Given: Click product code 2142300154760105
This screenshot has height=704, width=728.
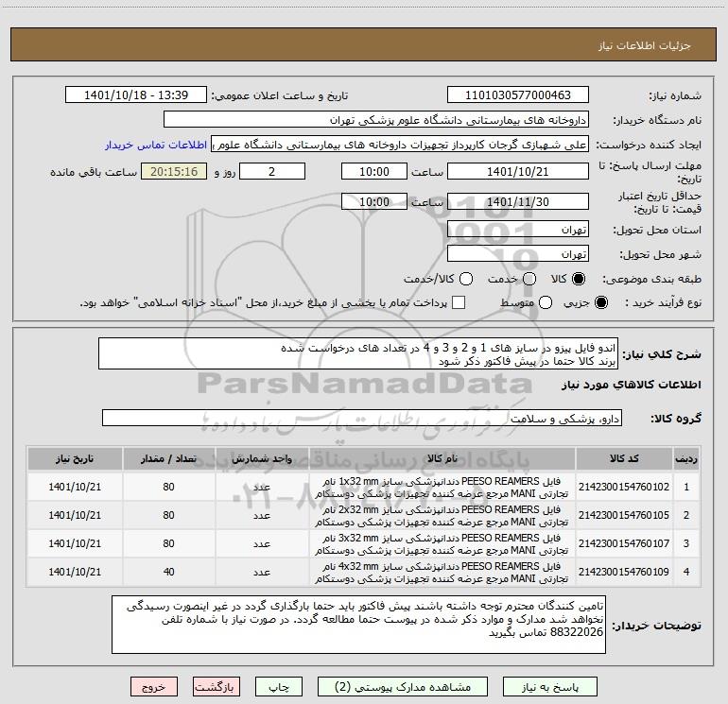Looking at the screenshot, I should coord(624,515).
